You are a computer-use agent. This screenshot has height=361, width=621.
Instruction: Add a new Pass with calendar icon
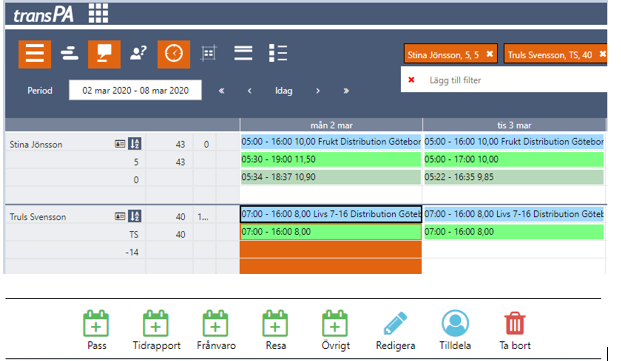click(x=96, y=330)
